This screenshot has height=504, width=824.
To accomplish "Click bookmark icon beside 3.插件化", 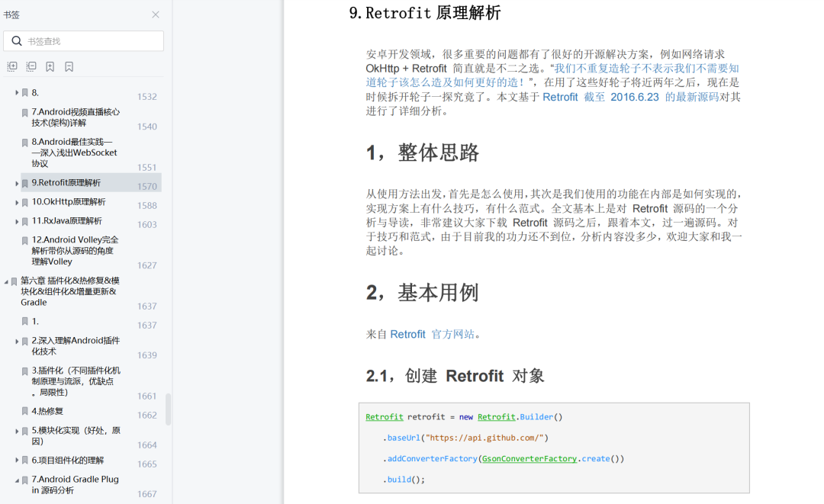I will (24, 371).
